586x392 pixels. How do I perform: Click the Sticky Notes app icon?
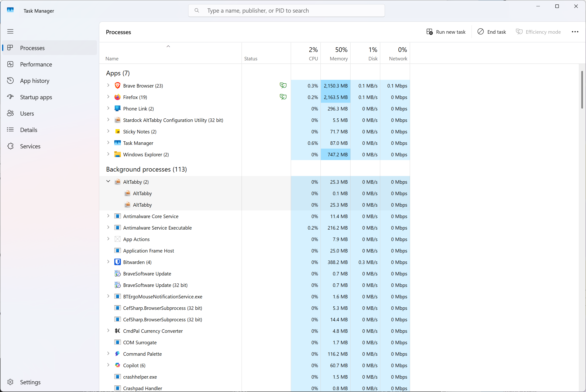[x=117, y=132]
